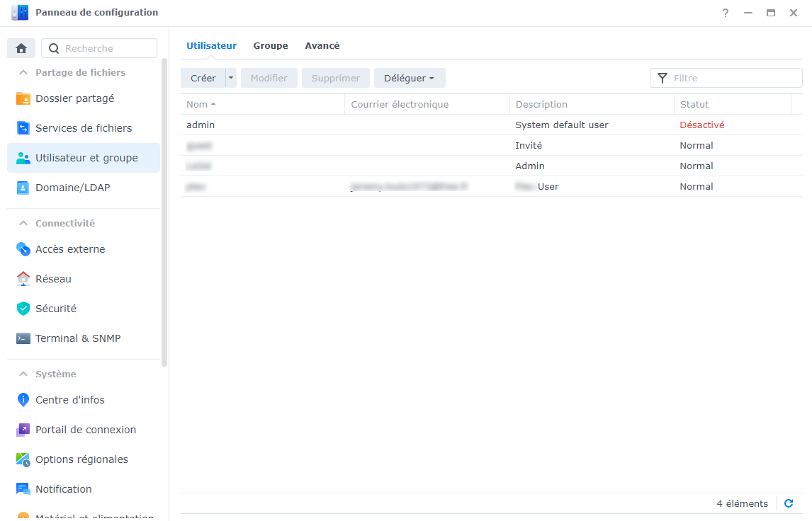The image size is (812, 521).
Task: Click the Domaine/LDAP icon
Action: point(23,188)
